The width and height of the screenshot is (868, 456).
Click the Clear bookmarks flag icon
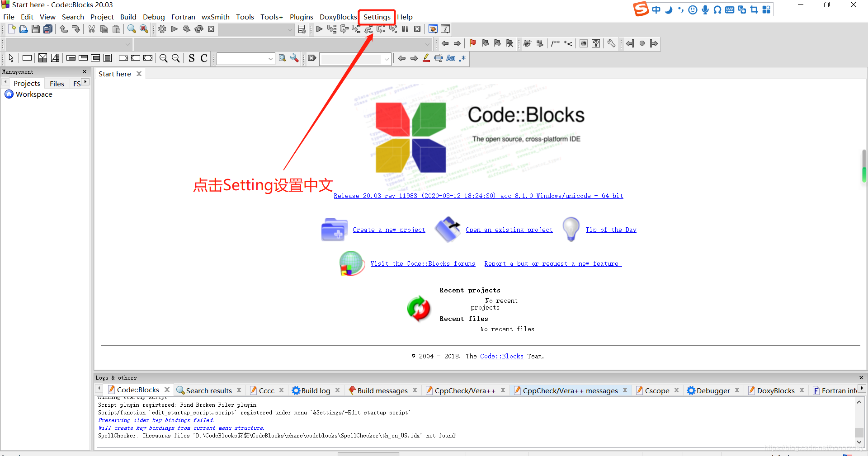pyautogui.click(x=510, y=43)
